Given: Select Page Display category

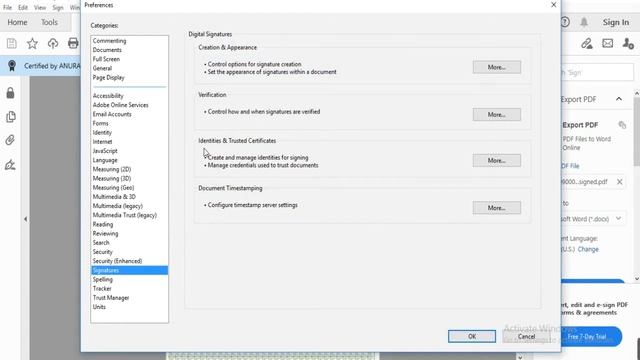Looking at the screenshot, I should point(109,78).
